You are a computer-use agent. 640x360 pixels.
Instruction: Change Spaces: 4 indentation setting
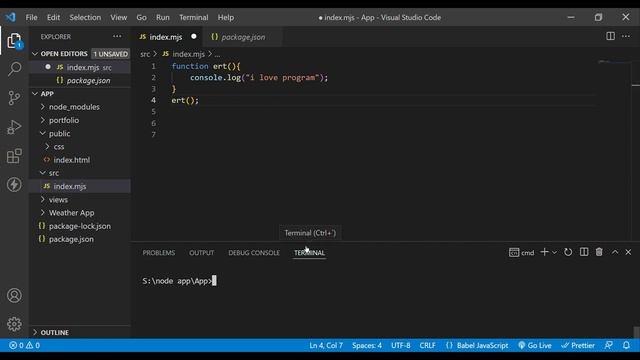click(367, 345)
